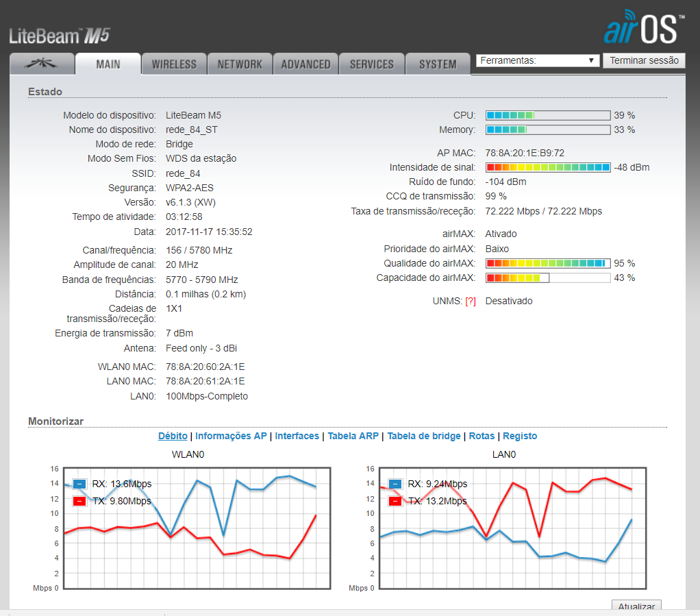Click the 72.222 Mbps rate value
700x616 pixels.
(544, 211)
